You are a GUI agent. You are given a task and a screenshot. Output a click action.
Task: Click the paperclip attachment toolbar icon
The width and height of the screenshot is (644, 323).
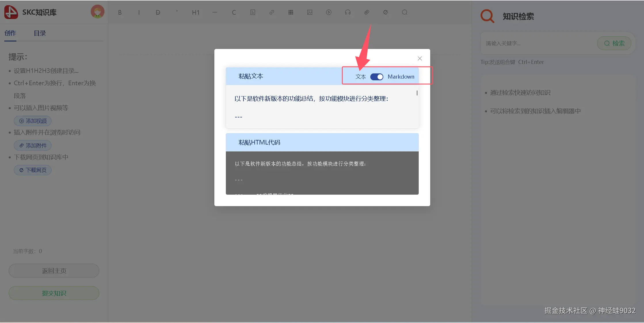tap(367, 12)
